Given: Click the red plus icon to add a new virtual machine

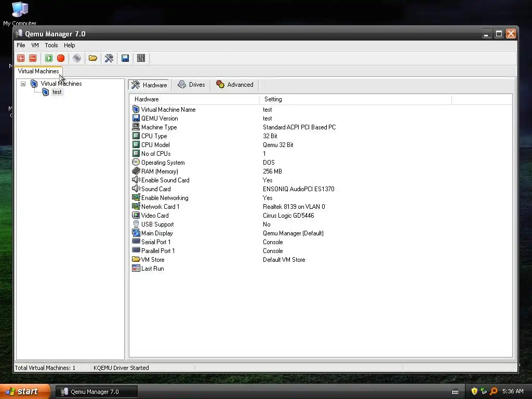Looking at the screenshot, I should [x=21, y=58].
